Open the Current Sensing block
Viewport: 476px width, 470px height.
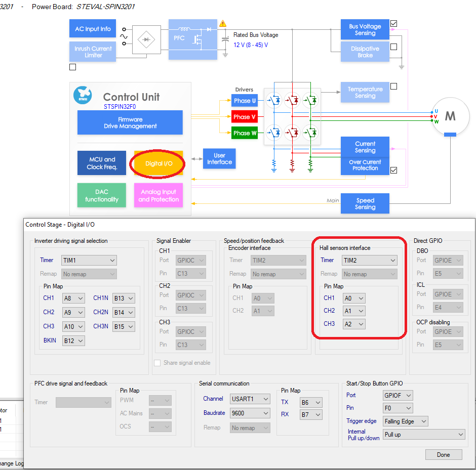365,147
